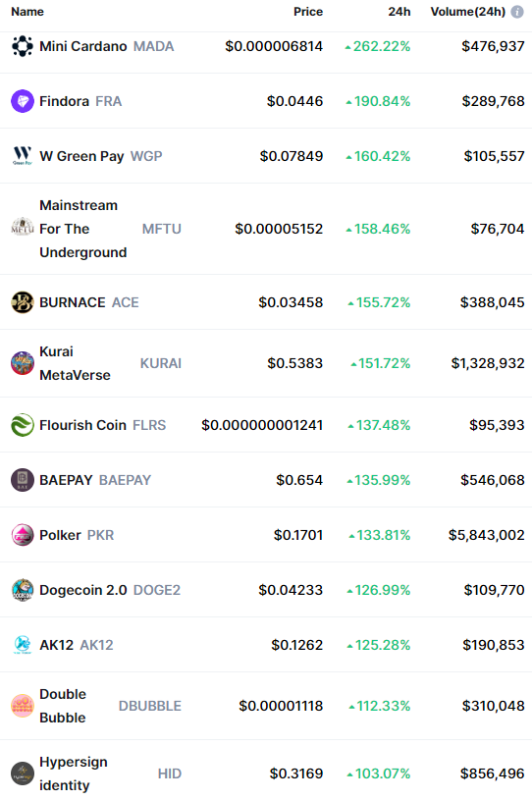The height and width of the screenshot is (800, 532).
Task: Click the Polker volume $5,843,002 cell
Action: pos(487,535)
